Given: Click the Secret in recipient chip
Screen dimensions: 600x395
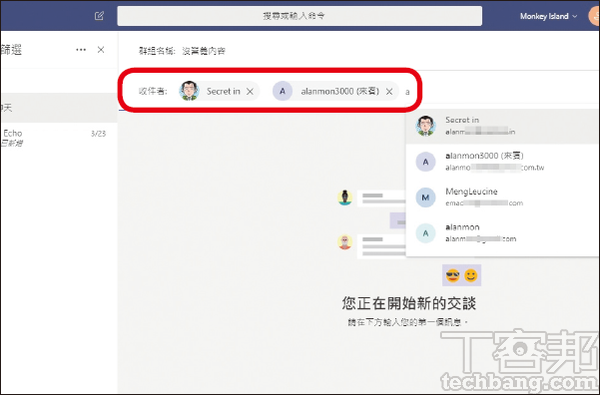Looking at the screenshot, I should (219, 91).
